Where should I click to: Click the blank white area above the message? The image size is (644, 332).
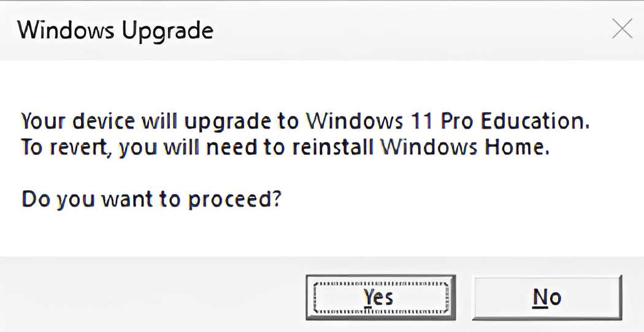point(322,84)
